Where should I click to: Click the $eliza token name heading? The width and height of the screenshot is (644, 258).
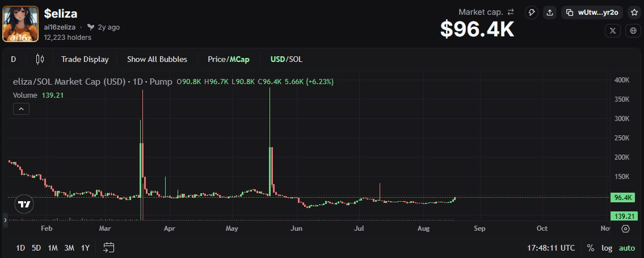pos(61,14)
